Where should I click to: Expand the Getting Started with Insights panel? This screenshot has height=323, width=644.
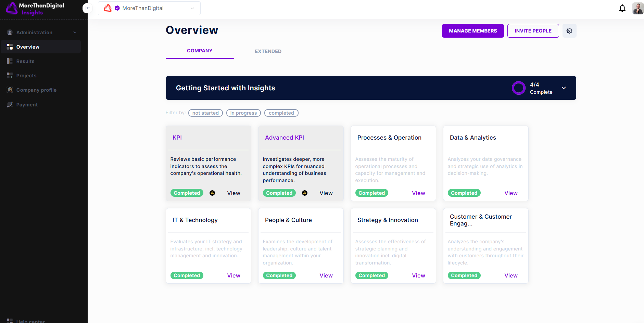click(564, 88)
